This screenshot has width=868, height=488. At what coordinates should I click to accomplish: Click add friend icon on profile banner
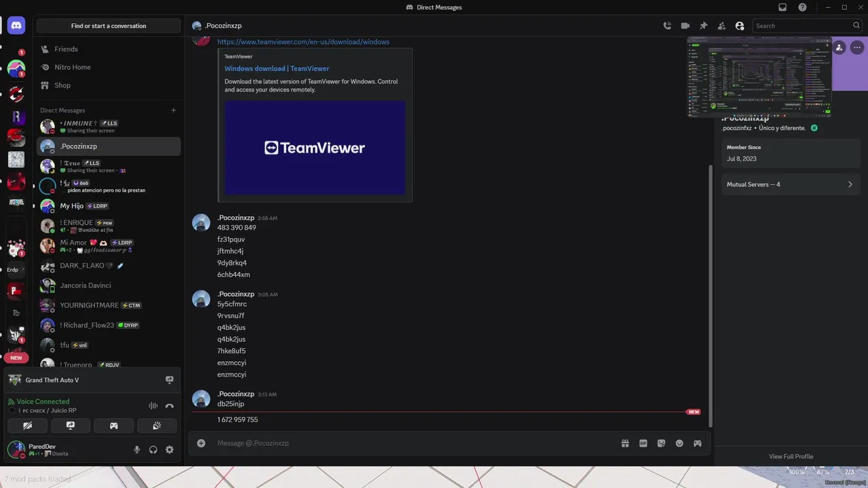pos(840,47)
